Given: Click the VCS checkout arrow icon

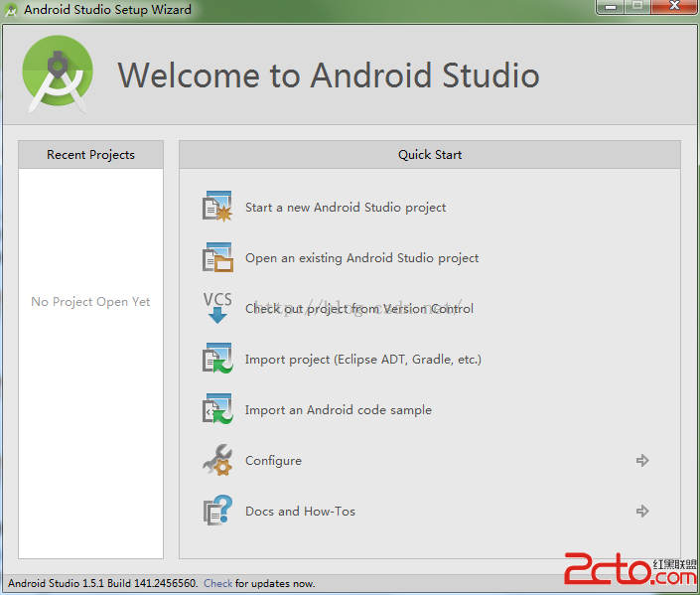Looking at the screenshot, I should click(x=217, y=308).
